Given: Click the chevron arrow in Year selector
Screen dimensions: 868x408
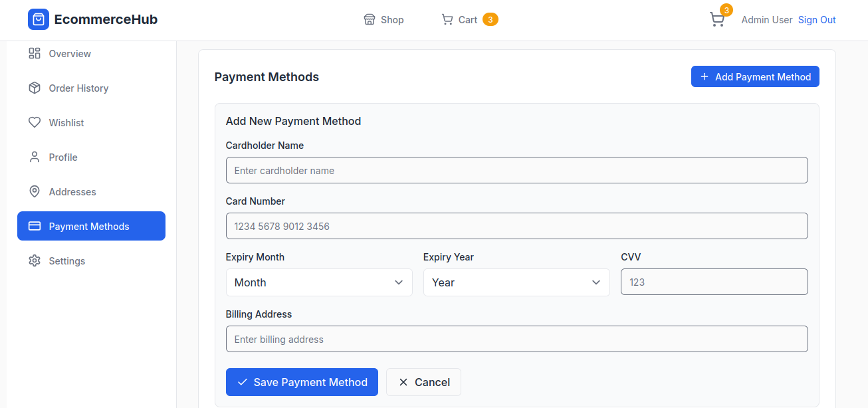Looking at the screenshot, I should click(x=596, y=282).
